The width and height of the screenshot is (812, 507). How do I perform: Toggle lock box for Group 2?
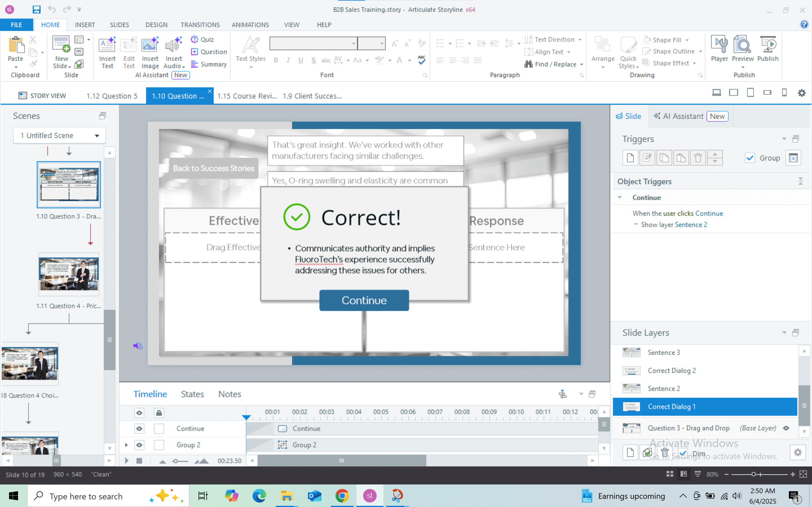coord(159,445)
